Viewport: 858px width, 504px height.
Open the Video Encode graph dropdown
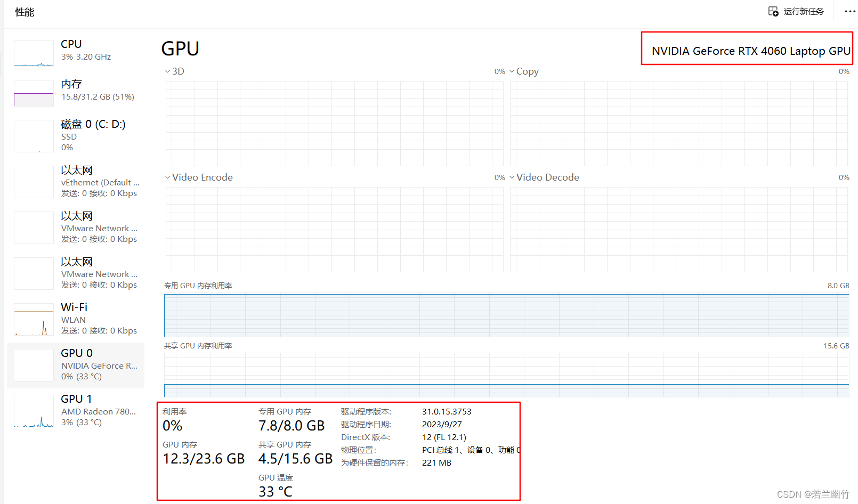pos(167,177)
